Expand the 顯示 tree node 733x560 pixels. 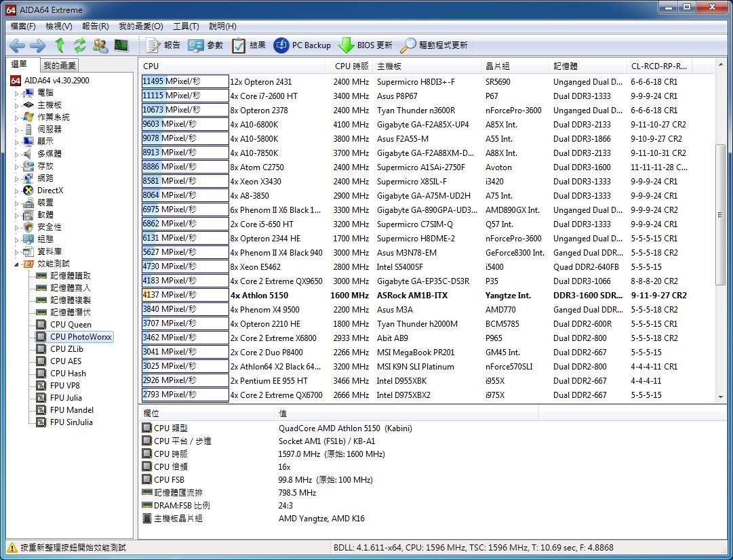click(x=16, y=142)
